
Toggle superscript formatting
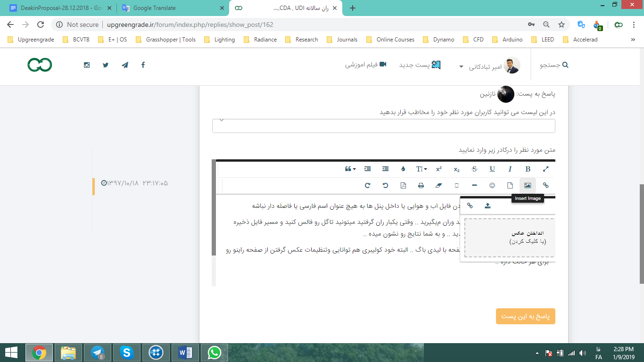click(439, 169)
